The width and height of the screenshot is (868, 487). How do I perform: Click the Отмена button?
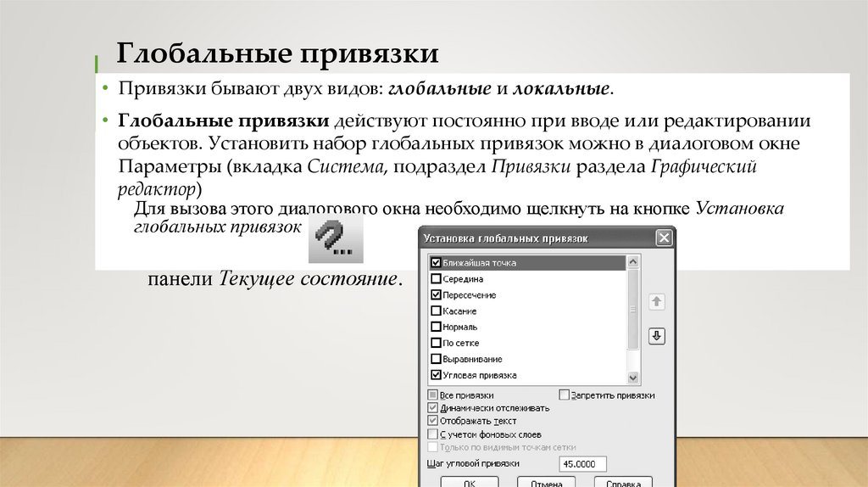(547, 482)
